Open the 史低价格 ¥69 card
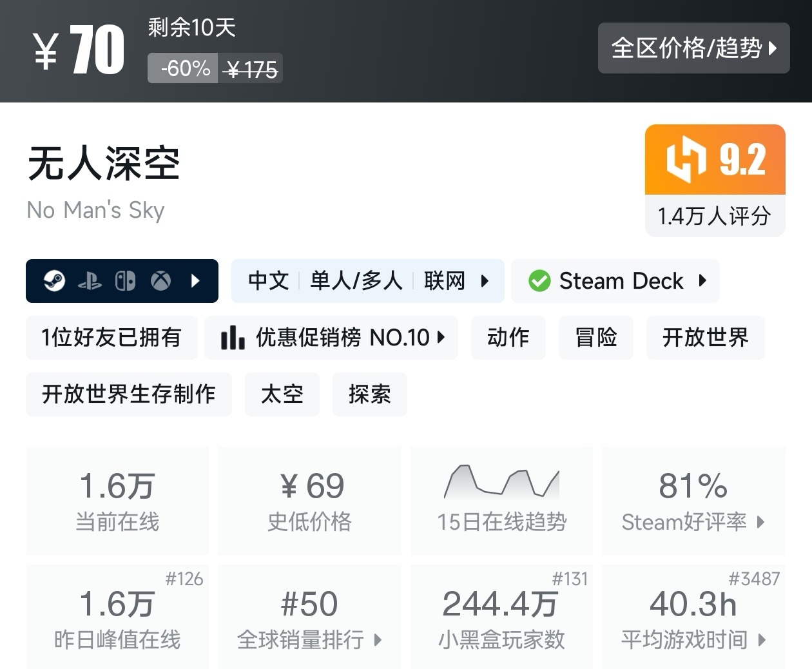Screen dimensions: 812x669 coord(310,501)
